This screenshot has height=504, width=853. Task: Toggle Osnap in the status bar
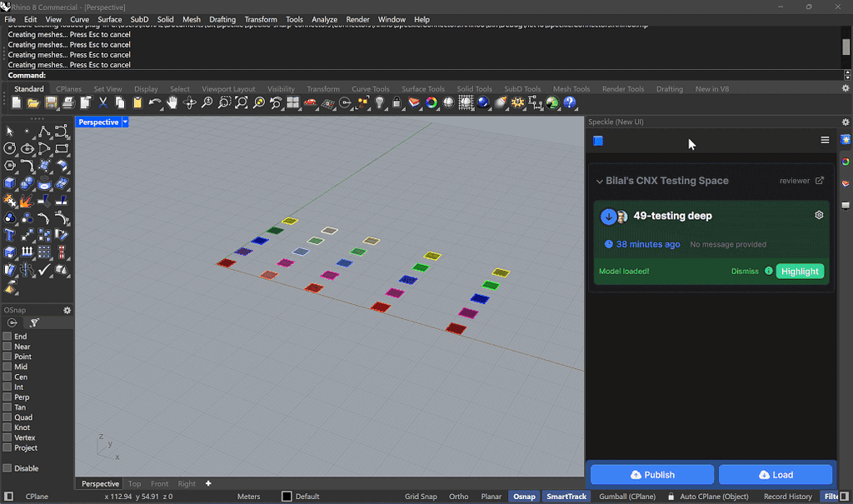[524, 497]
